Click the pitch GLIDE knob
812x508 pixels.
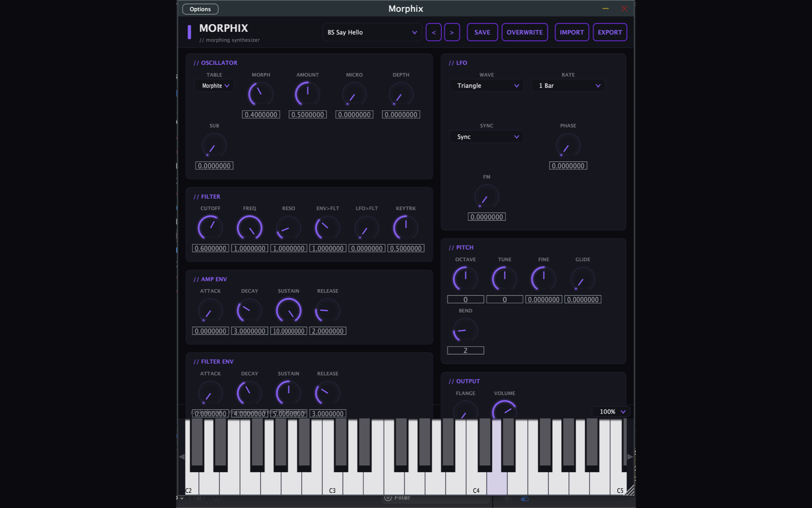pos(583,278)
